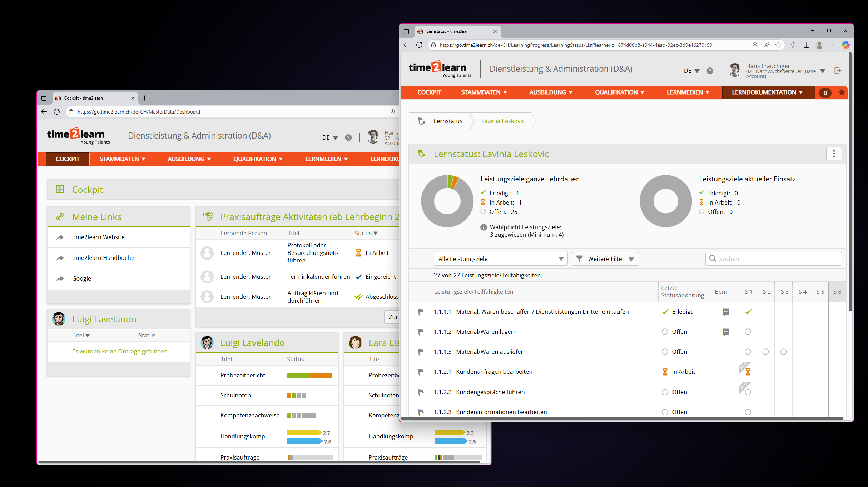
Task: Open the time2learn Handbücher link
Action: point(104,258)
